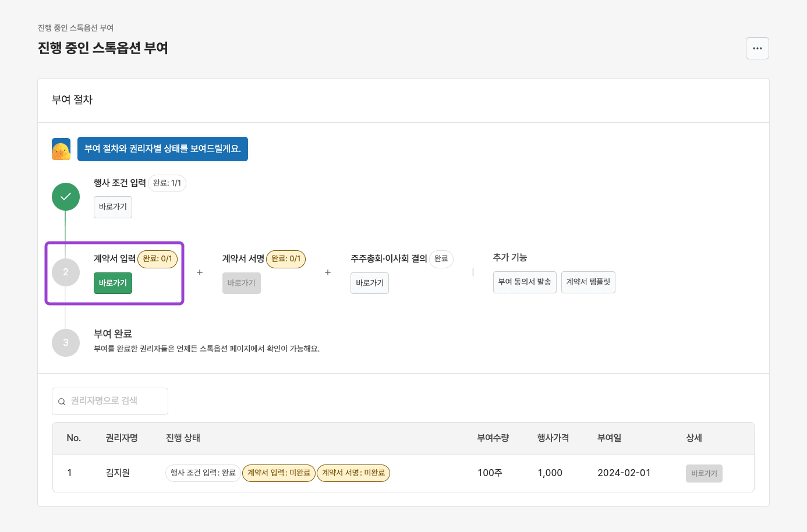This screenshot has height=532, width=807.
Task: Click the step 3 circle indicator
Action: tap(66, 343)
